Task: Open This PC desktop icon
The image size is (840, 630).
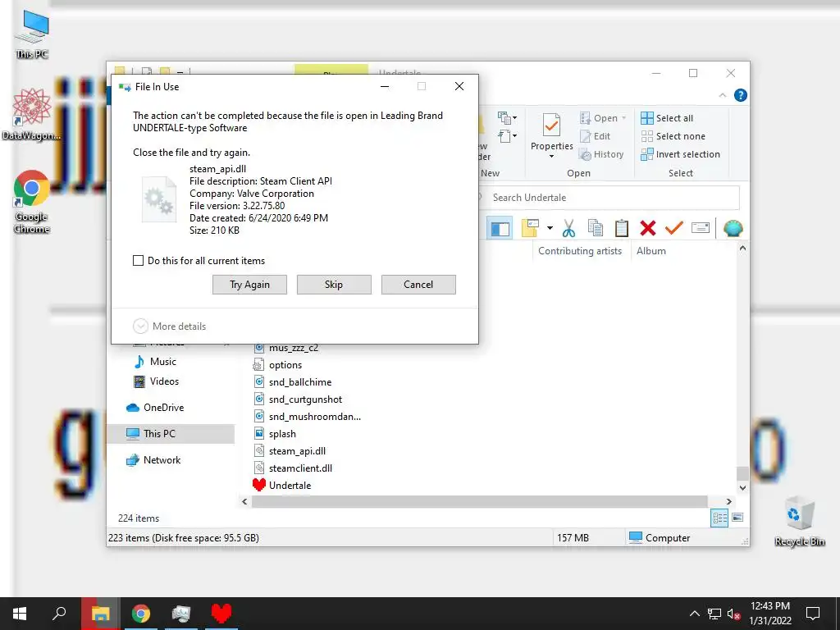Action: [x=32, y=34]
